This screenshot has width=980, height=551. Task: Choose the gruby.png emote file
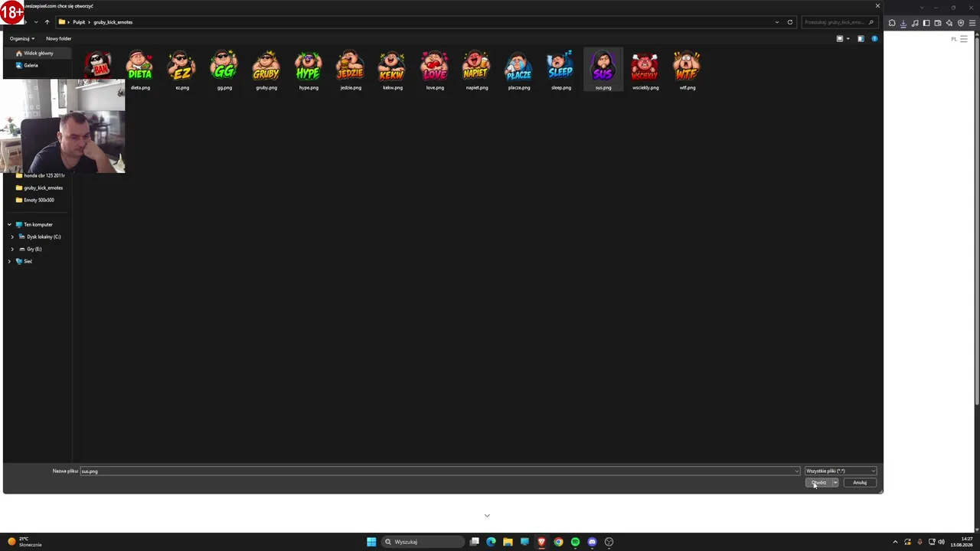[x=266, y=70]
